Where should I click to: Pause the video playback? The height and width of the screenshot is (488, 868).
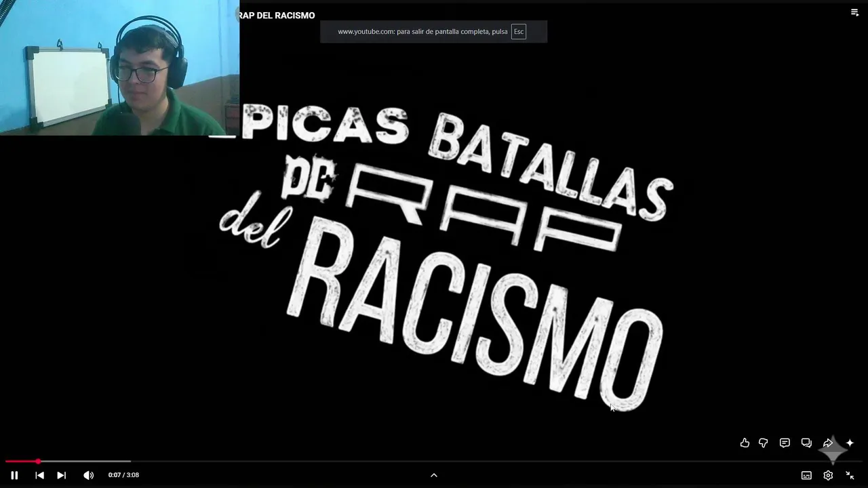tap(14, 475)
